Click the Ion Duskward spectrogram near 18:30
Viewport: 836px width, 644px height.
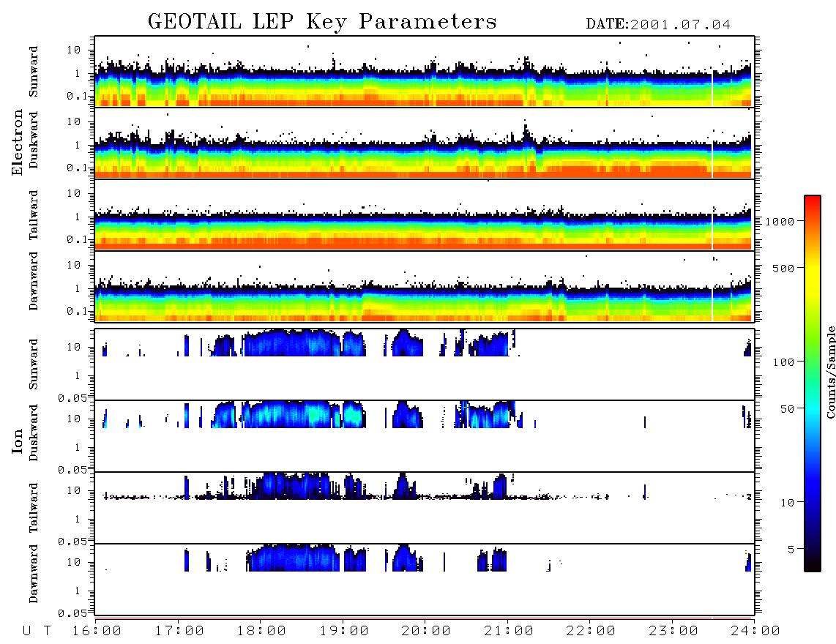[x=302, y=414]
